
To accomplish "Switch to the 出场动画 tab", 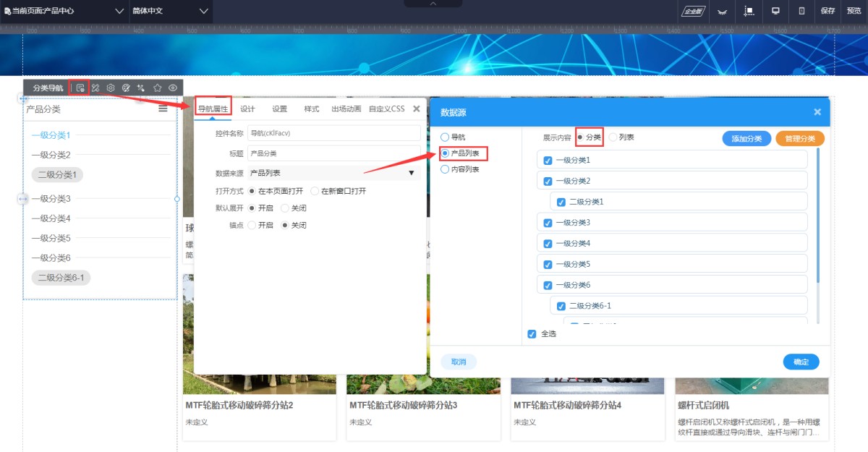I will 346,109.
